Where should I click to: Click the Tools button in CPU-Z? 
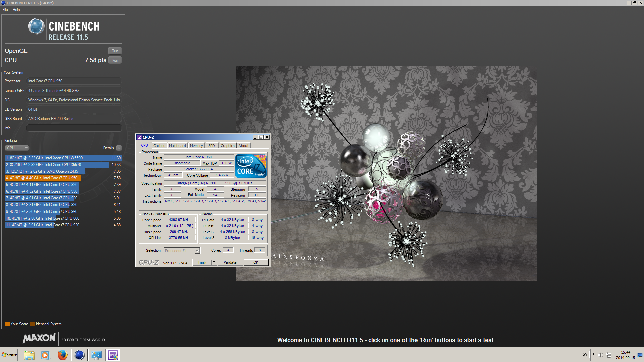(202, 263)
